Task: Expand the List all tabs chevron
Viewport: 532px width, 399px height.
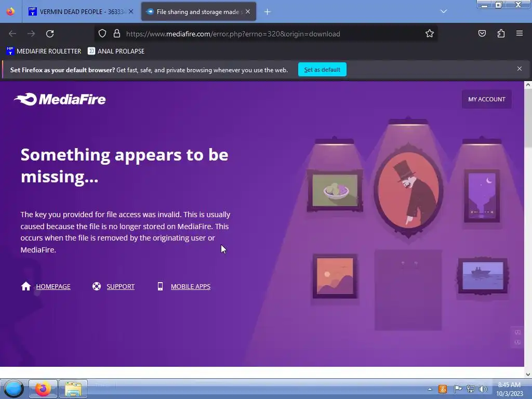Action: [x=444, y=11]
